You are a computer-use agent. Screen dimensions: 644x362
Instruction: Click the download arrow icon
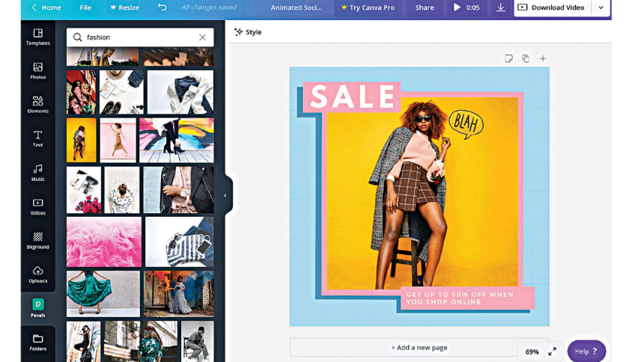[501, 7]
